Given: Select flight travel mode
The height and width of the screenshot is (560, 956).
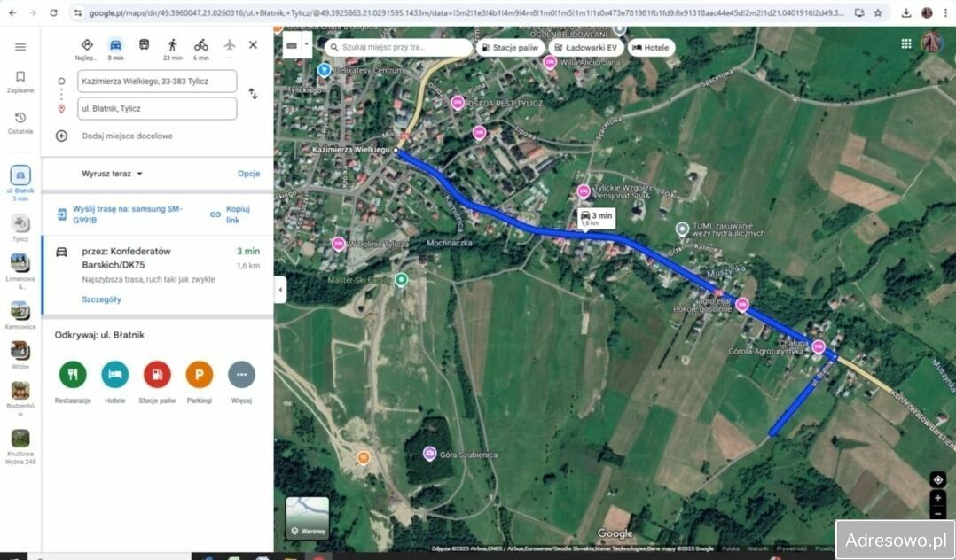Looking at the screenshot, I should (x=229, y=45).
